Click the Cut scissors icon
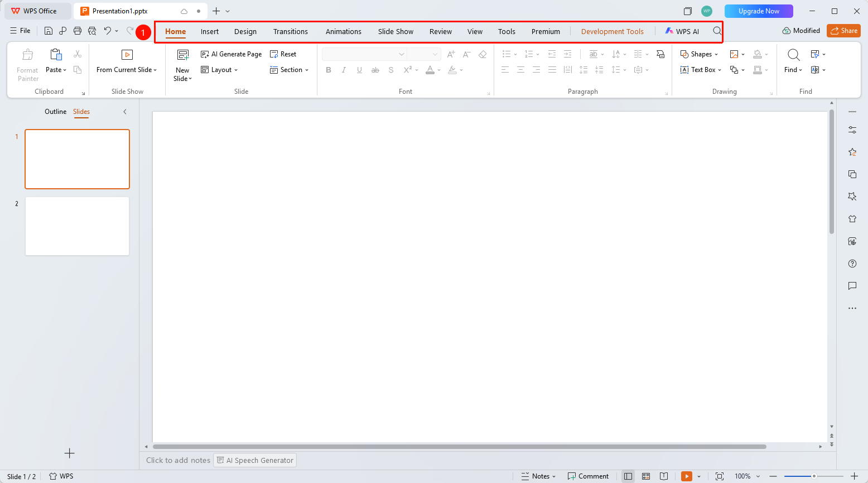 78,54
